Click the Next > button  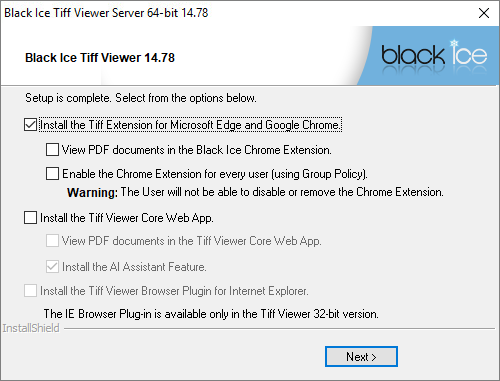[x=361, y=357]
